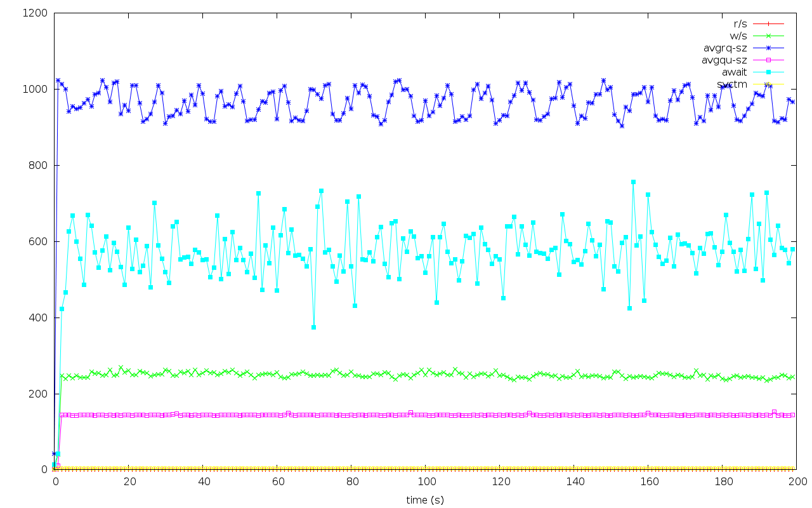
Task: Click the await legend label
Action: 735,72
